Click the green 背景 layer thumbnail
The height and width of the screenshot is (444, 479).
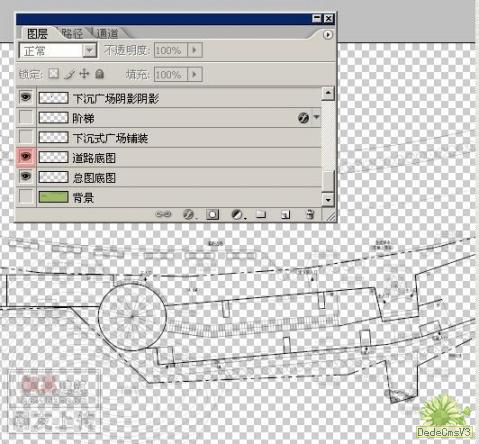tap(54, 197)
